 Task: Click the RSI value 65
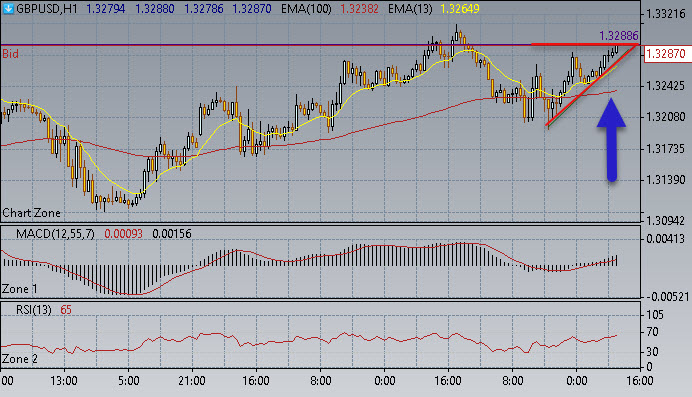tap(66, 310)
